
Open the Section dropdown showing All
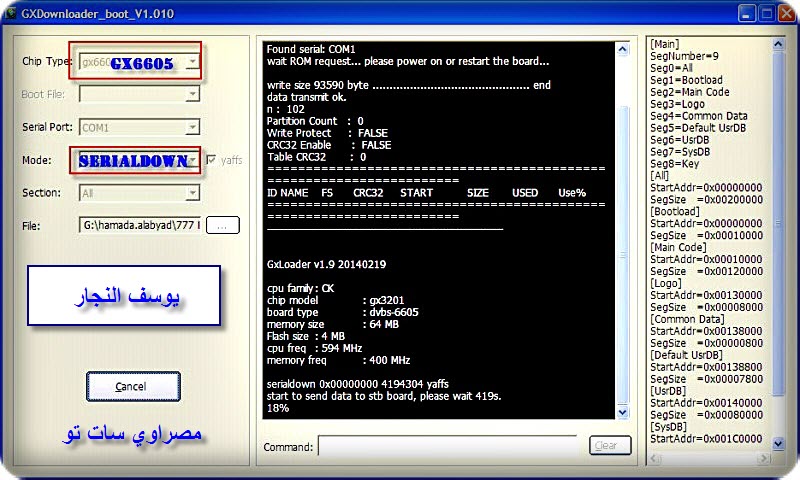192,193
